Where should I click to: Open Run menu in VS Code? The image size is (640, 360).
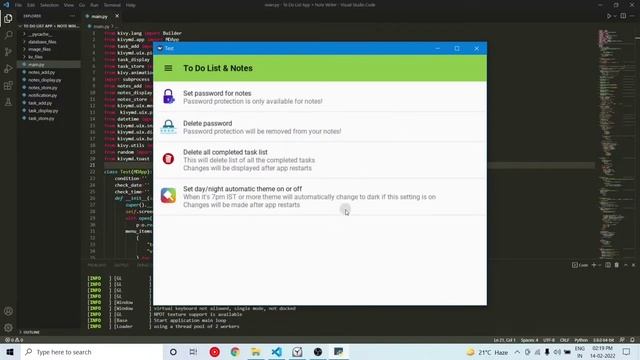[x=94, y=5]
